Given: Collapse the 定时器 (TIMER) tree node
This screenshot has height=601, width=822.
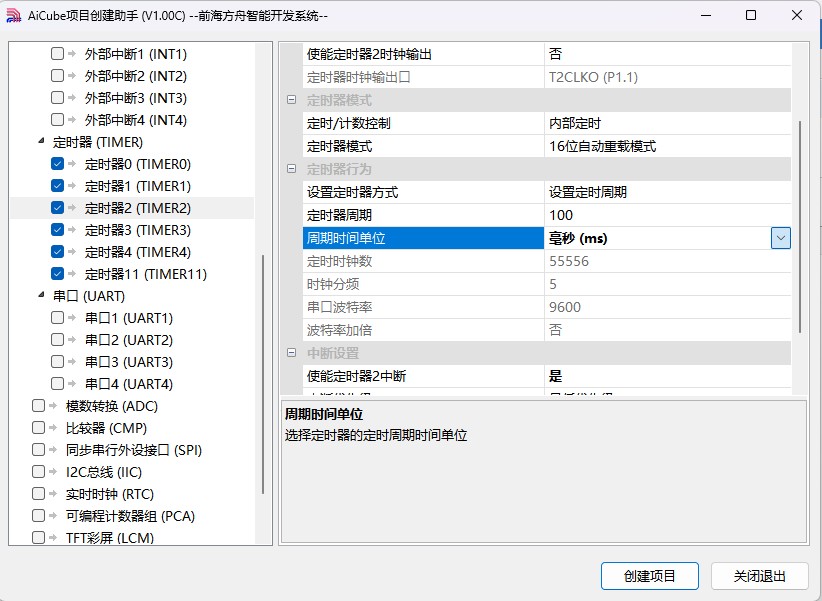Looking at the screenshot, I should 41,141.
